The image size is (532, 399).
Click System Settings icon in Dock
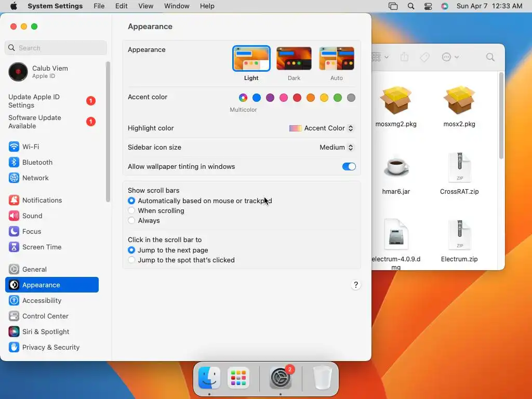pos(281,377)
